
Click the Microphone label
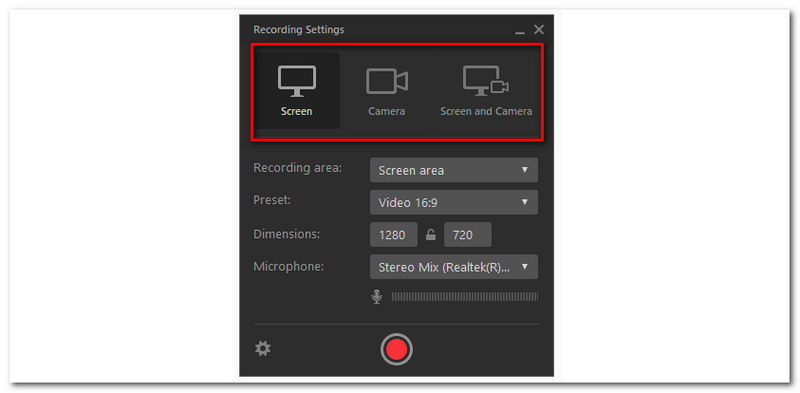coord(288,266)
